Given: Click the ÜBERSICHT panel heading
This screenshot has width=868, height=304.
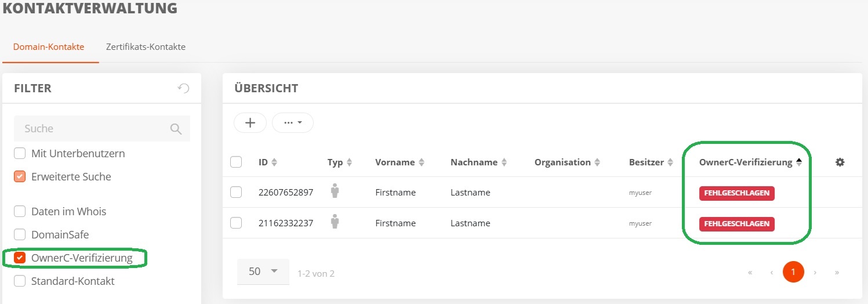Looking at the screenshot, I should click(266, 89).
